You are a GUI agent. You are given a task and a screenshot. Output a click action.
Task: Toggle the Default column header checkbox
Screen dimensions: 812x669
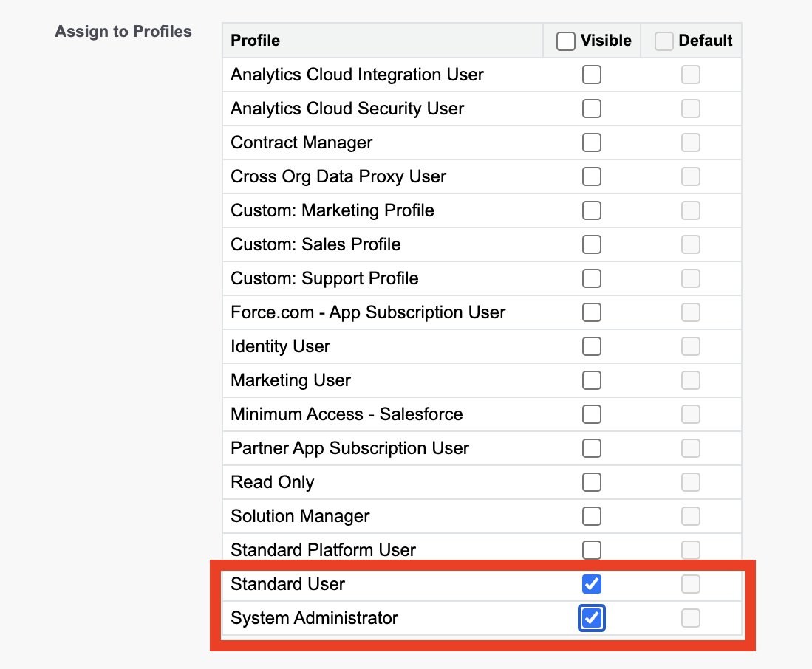[x=663, y=41]
